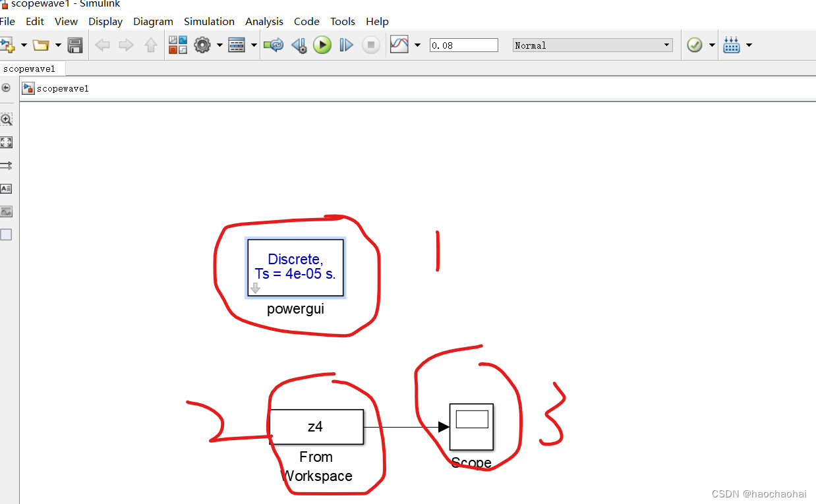The width and height of the screenshot is (816, 504).
Task: Click the Fit-to-view icon in the sidebar
Action: tap(7, 142)
